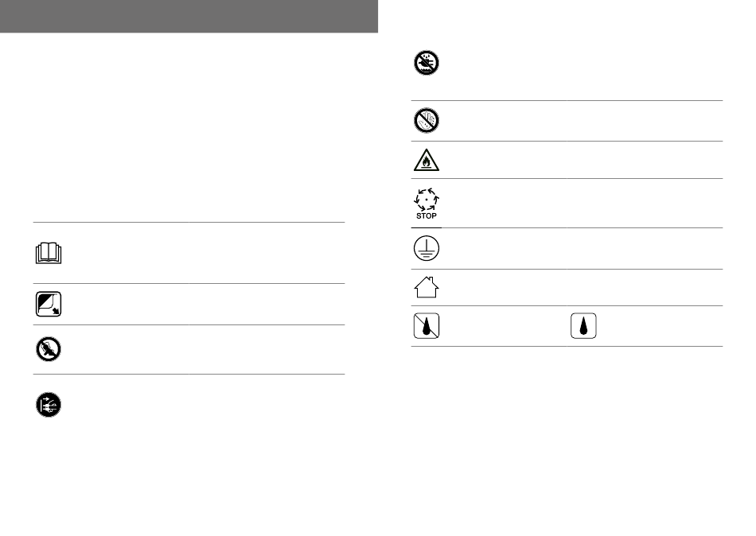Click the house indoor-use icon
Screen dimensions: 756x536
pos(427,287)
